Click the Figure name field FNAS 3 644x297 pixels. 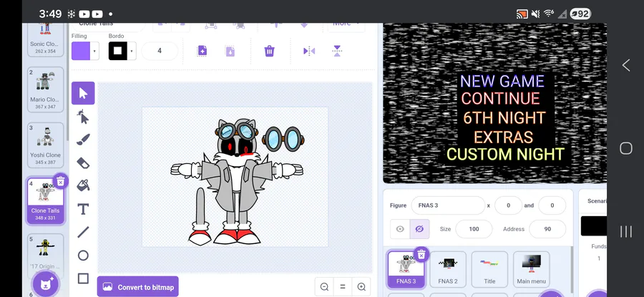(x=448, y=205)
